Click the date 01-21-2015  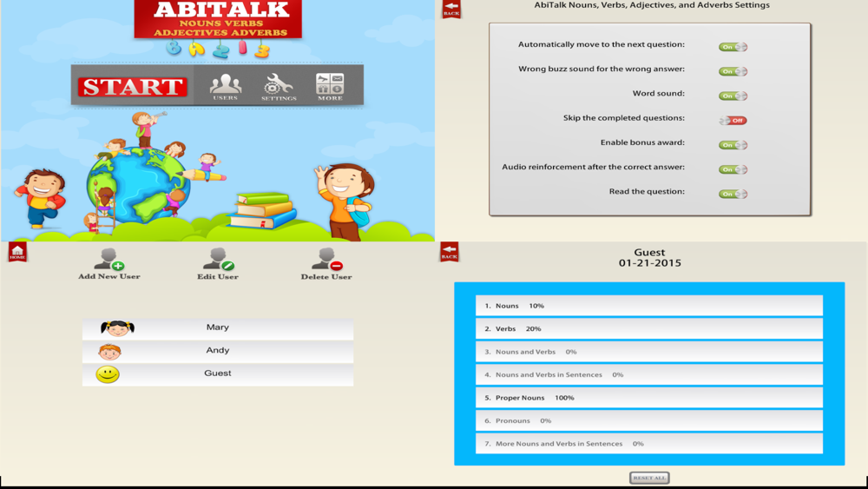[x=650, y=263]
